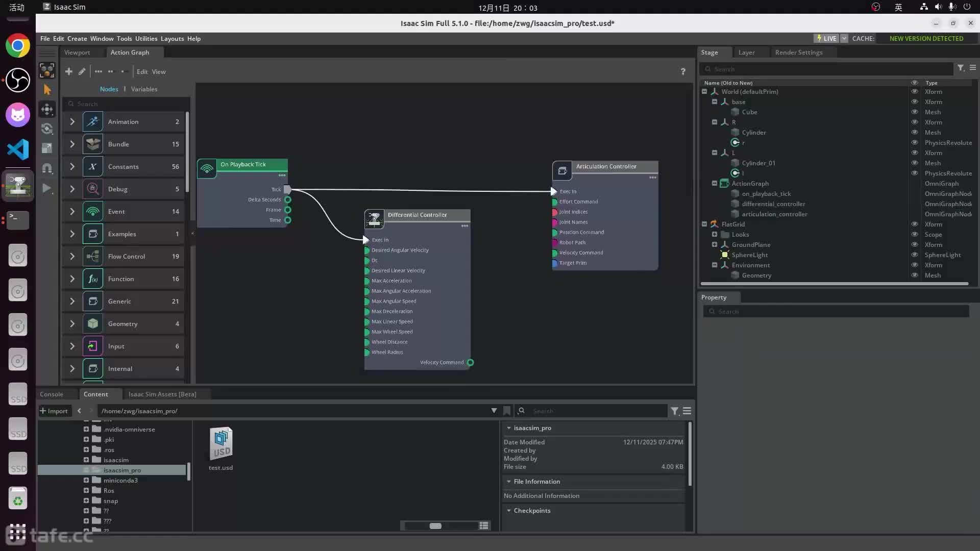The width and height of the screenshot is (980, 551).
Task: Click the Content browser bookmark icon
Action: point(507,411)
